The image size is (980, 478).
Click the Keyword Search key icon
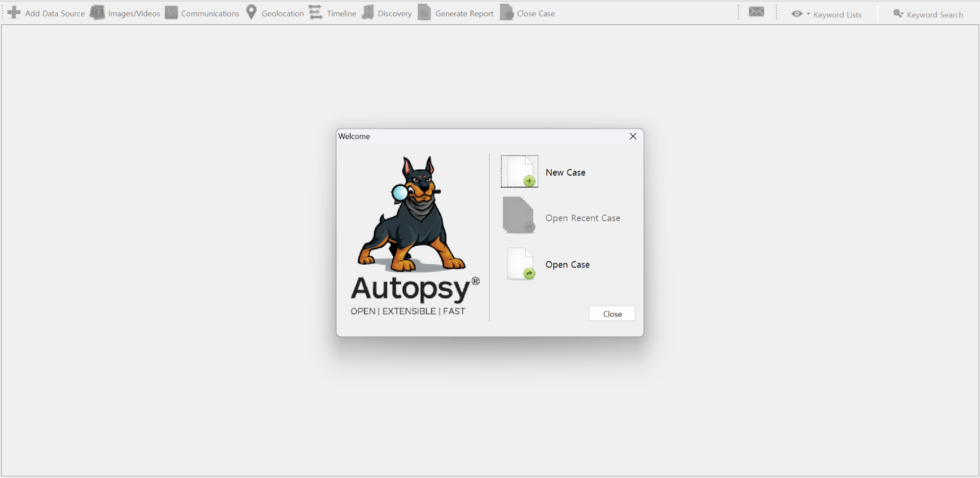[898, 13]
